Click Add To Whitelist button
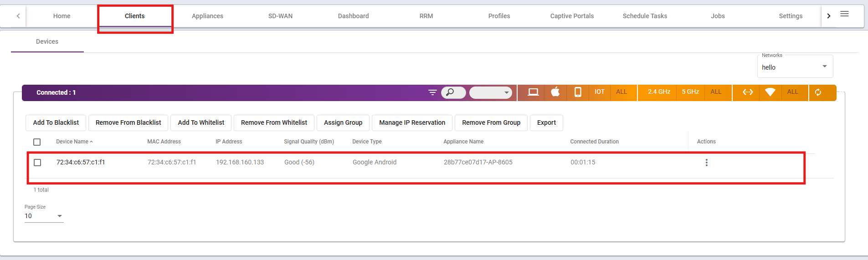Image resolution: width=868 pixels, height=260 pixels. 201,123
